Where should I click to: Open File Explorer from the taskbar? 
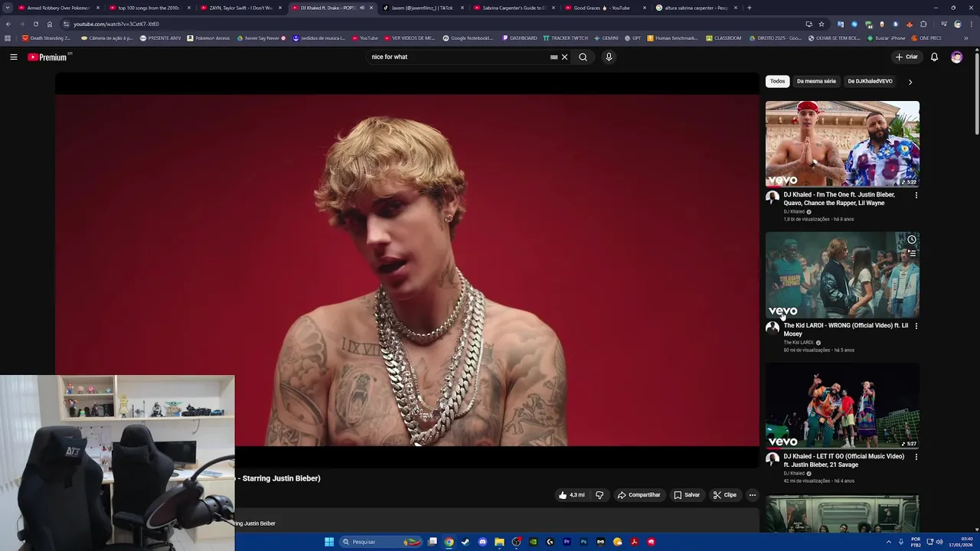pos(499,542)
